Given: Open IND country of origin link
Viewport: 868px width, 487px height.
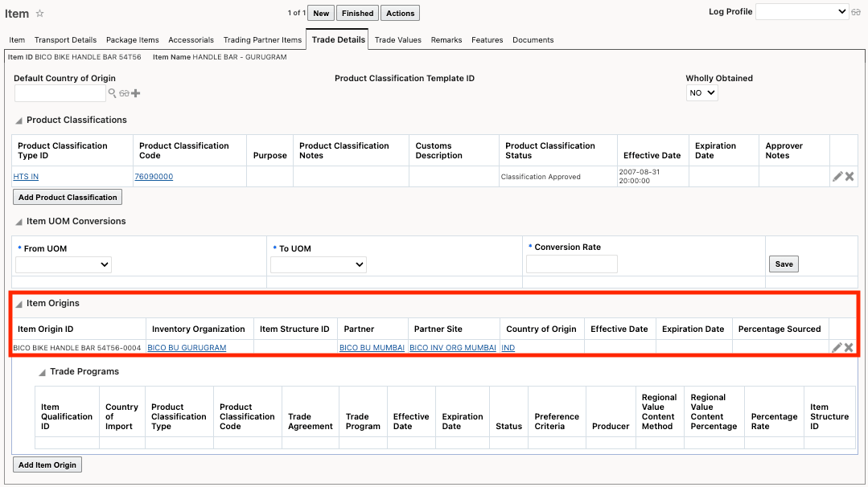Looking at the screenshot, I should tap(508, 348).
